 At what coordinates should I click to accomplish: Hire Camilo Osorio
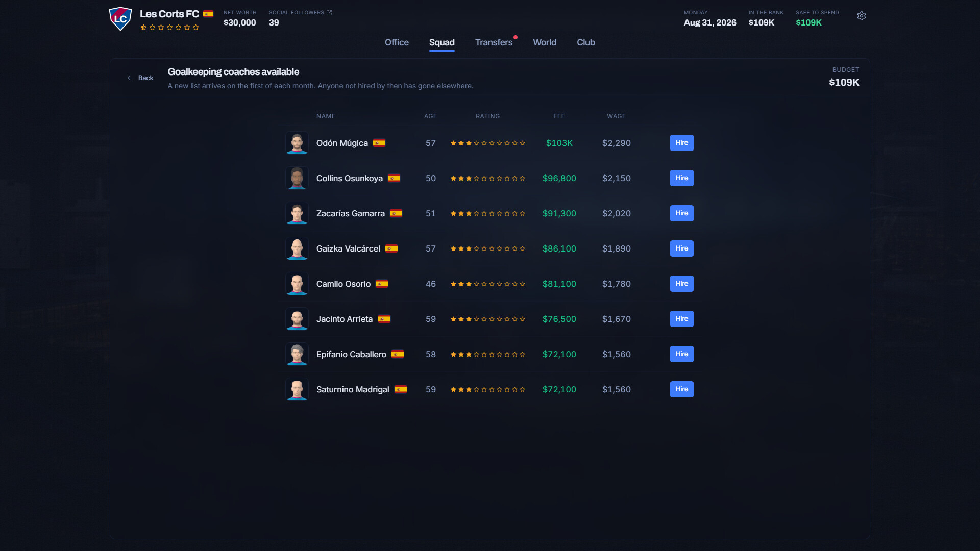point(681,284)
